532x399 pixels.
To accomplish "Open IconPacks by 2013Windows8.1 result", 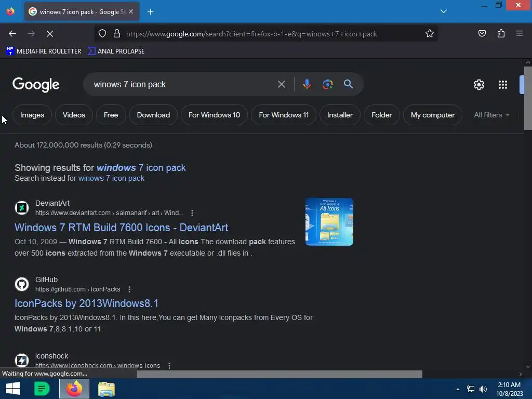I will coord(86,303).
